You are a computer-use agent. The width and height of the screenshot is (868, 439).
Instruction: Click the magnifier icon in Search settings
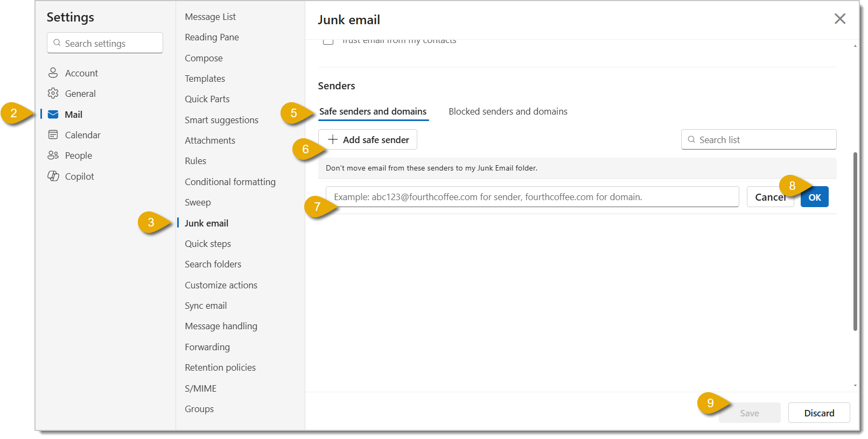(x=57, y=43)
